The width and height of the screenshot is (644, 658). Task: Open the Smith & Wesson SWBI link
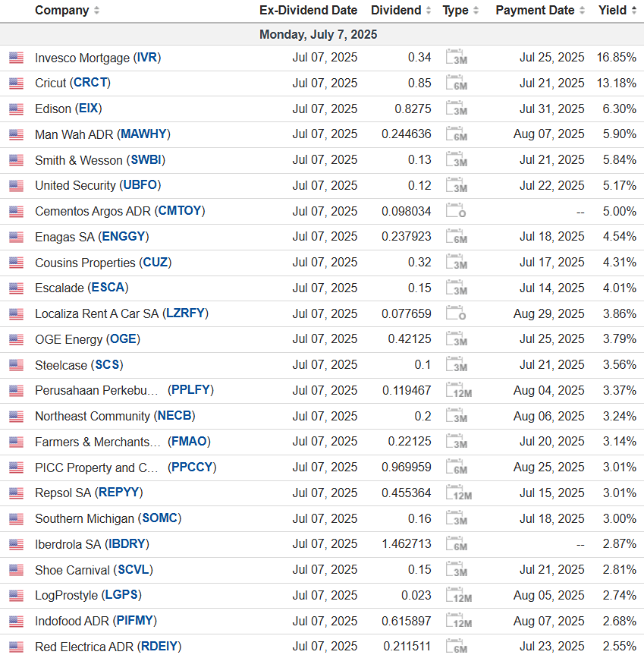point(147,160)
